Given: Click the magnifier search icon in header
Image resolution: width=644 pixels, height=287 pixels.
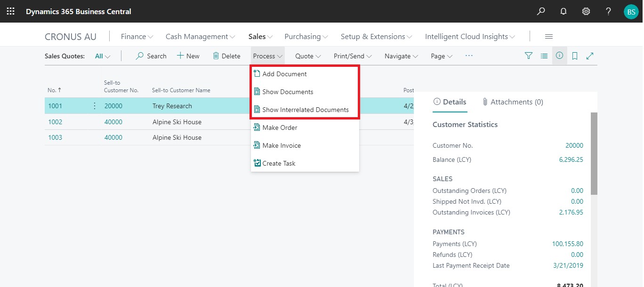Looking at the screenshot, I should (x=541, y=11).
